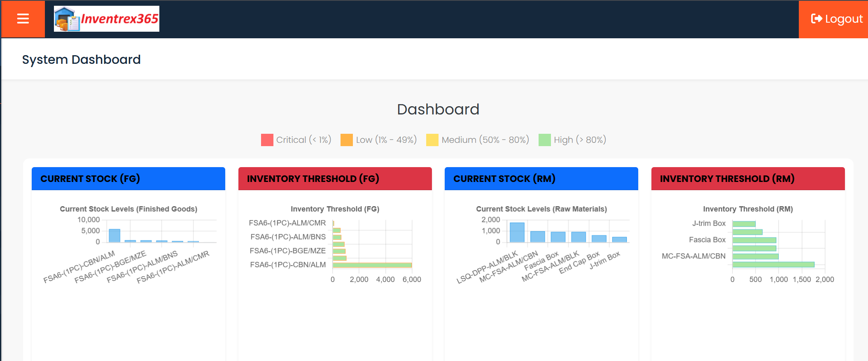Click the 1,500 x-axis value in RM threshold chart
Viewport: 868px width, 361px height.
coord(802,279)
